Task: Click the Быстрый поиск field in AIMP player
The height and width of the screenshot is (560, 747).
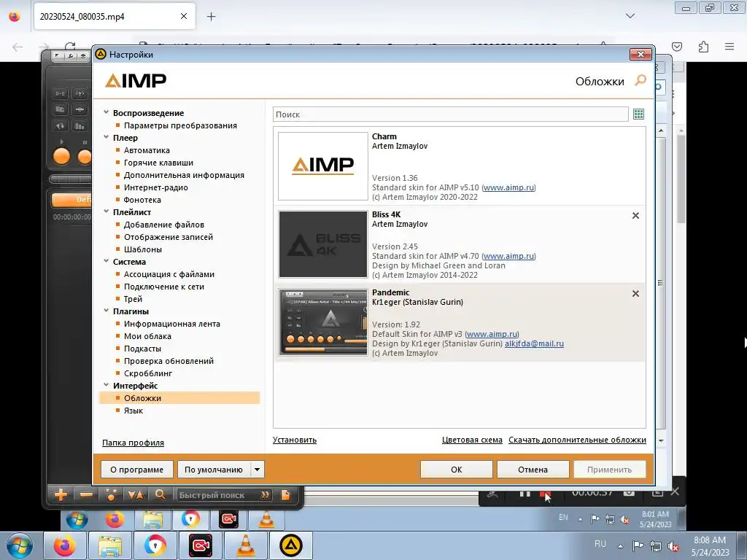Action: tap(218, 495)
